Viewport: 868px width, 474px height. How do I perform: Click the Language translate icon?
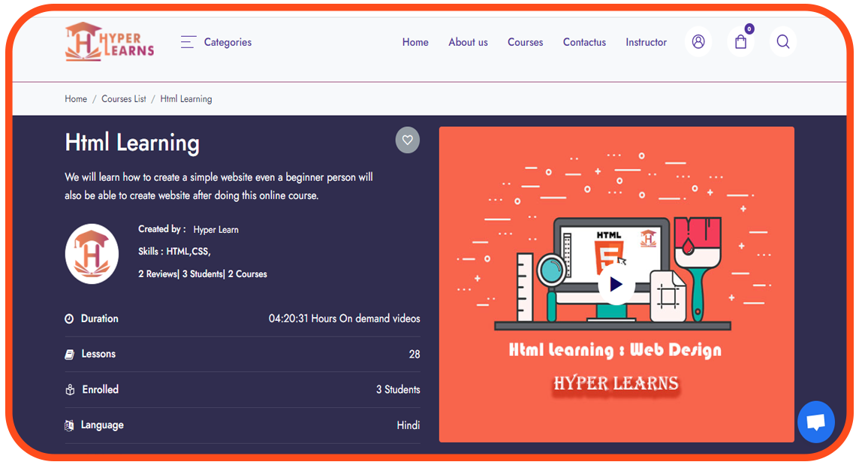pyautogui.click(x=69, y=426)
